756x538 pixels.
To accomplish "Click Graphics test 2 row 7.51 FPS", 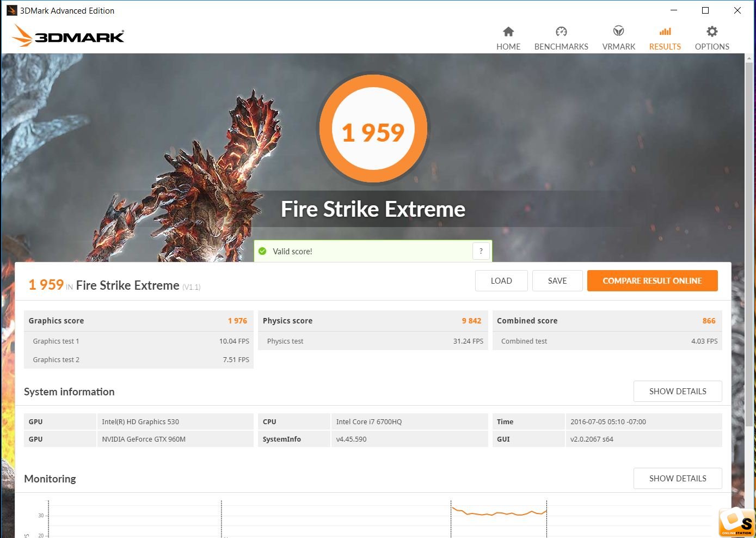I will 139,359.
